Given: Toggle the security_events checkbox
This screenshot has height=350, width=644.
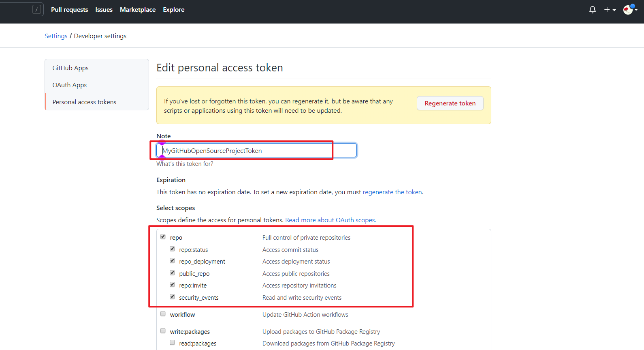Looking at the screenshot, I should pos(172,297).
